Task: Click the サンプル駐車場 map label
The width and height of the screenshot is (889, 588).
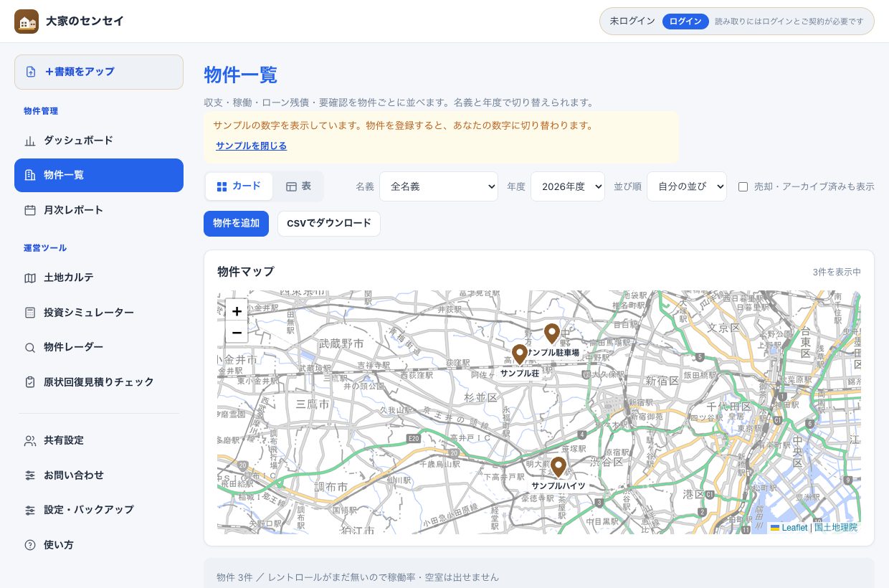Action: [x=553, y=353]
